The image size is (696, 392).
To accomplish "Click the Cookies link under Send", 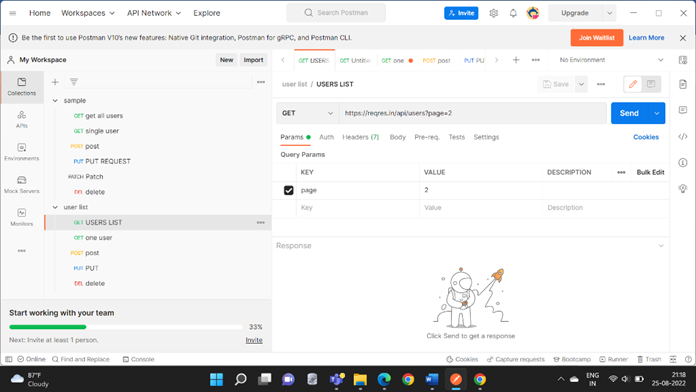I will click(x=646, y=137).
